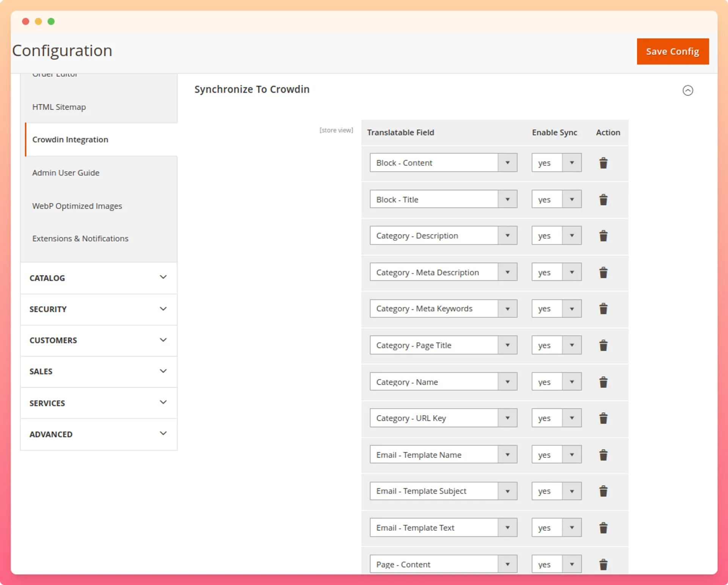The height and width of the screenshot is (585, 728).
Task: Delete the Page - Content row
Action: tap(603, 565)
